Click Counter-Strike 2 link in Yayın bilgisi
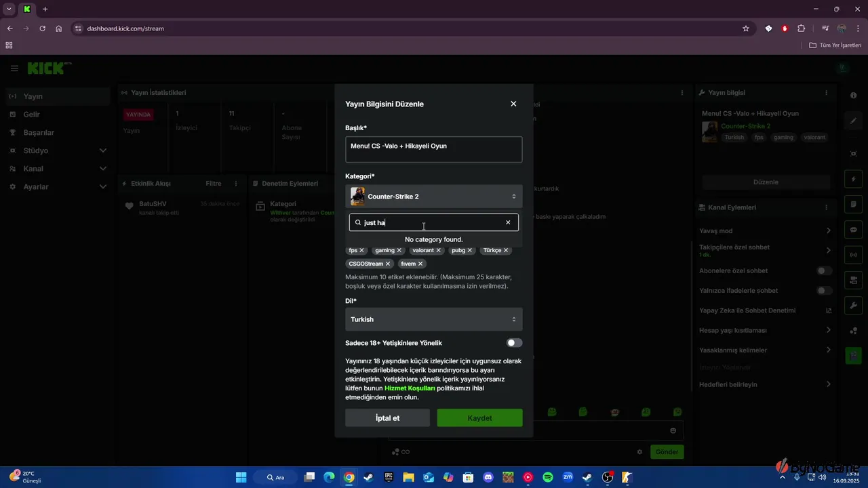The width and height of the screenshot is (868, 488). tap(745, 127)
